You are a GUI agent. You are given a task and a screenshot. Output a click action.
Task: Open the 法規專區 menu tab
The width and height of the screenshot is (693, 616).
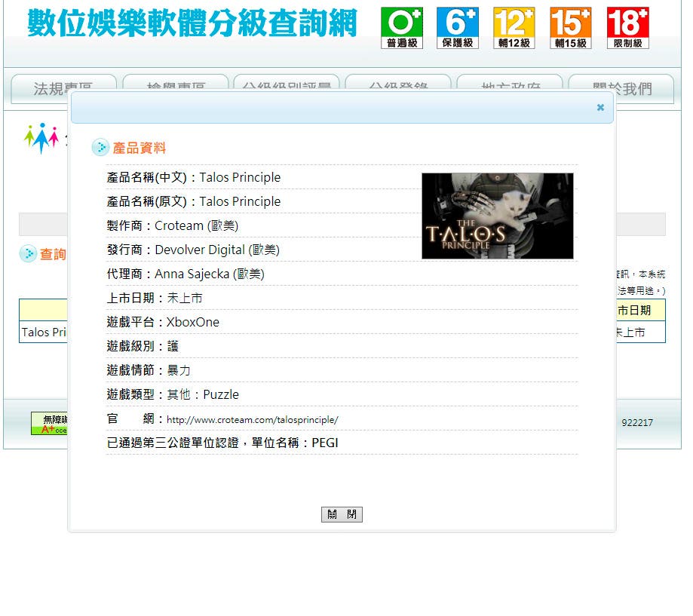pyautogui.click(x=63, y=89)
